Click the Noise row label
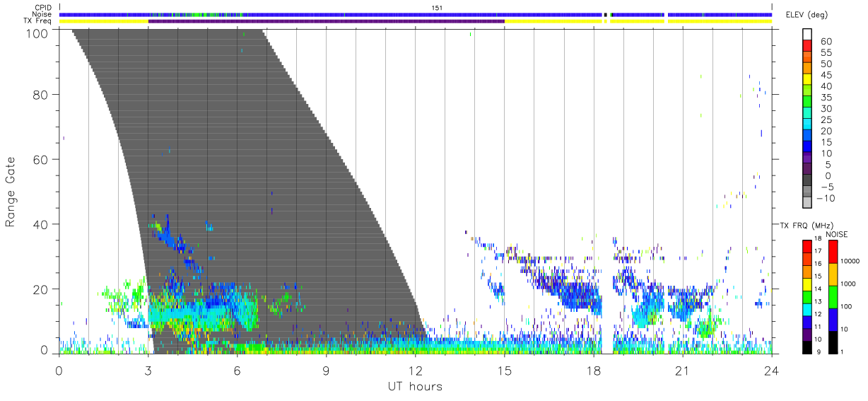This screenshot has width=868, height=401. [x=42, y=14]
